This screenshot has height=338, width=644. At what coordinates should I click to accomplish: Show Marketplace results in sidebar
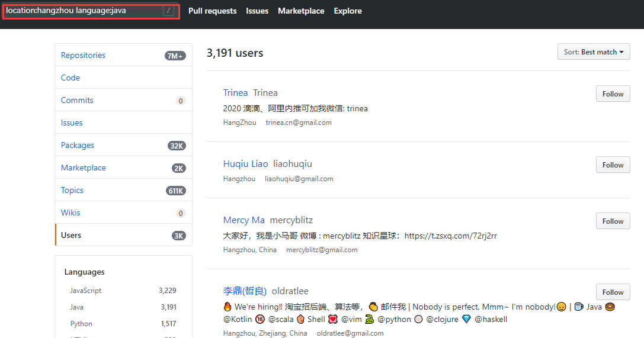click(123, 168)
